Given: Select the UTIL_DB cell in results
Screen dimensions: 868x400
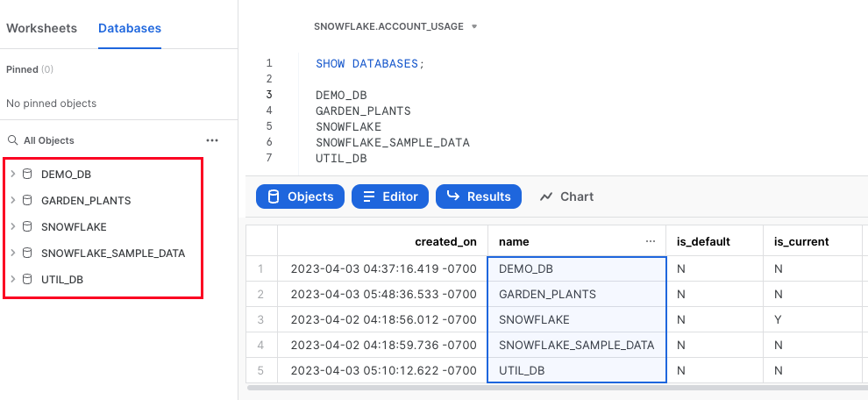Looking at the screenshot, I should point(577,370).
